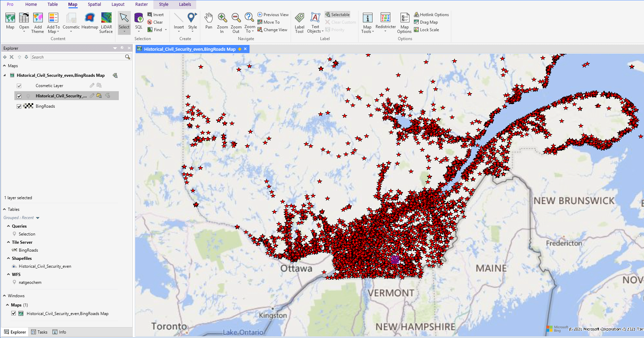Uncheck the BingRoads layer visibility
The width and height of the screenshot is (644, 338).
[x=19, y=106]
